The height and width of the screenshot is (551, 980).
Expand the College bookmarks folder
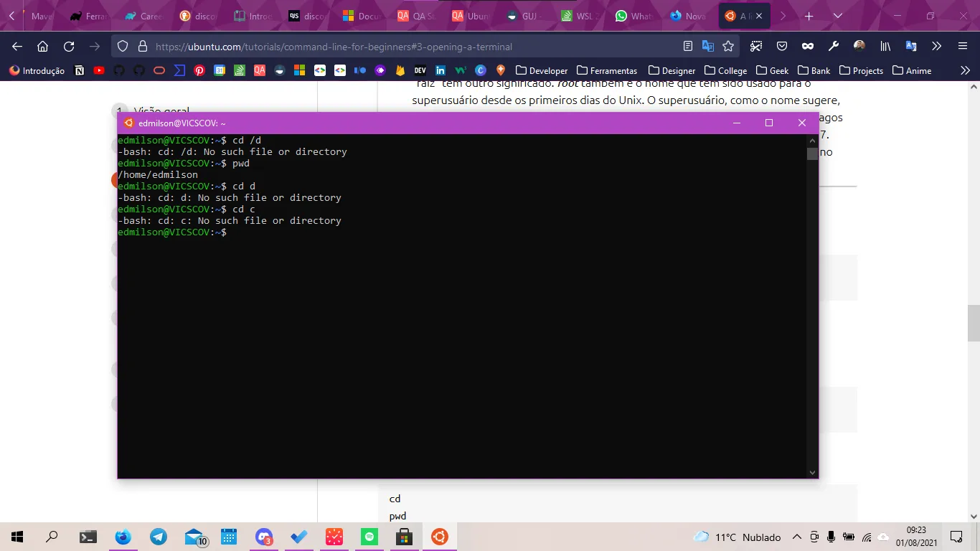click(x=725, y=70)
